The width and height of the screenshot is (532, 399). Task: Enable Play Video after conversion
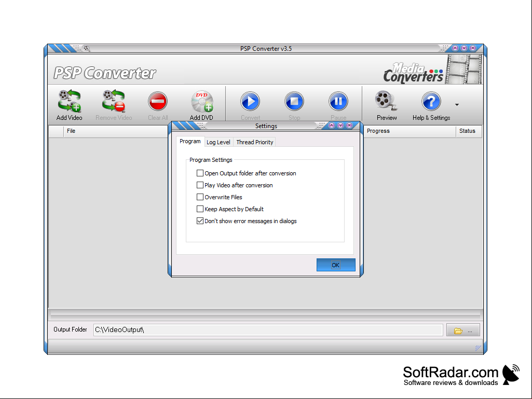click(200, 185)
